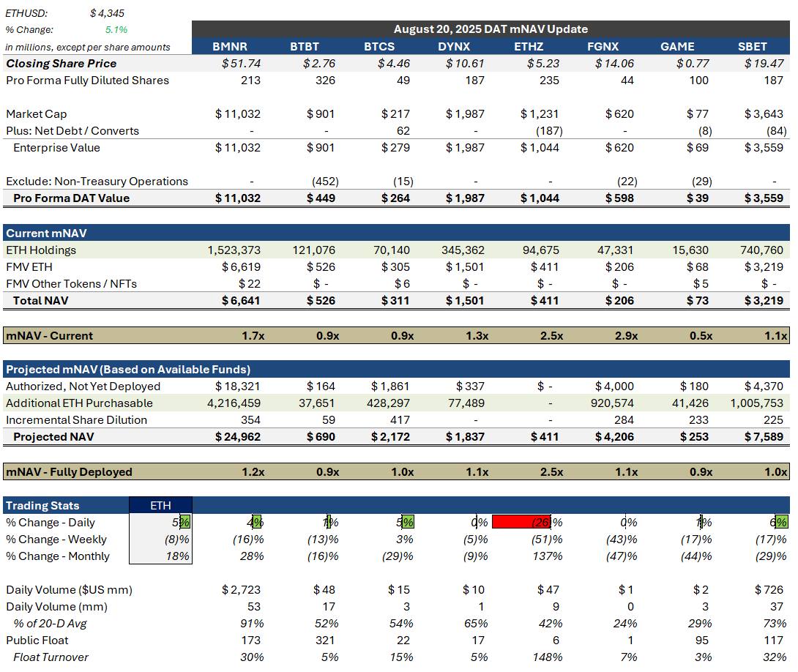Click the ETHUSD price cell showing $4,345
The image size is (798, 672).
pos(108,13)
